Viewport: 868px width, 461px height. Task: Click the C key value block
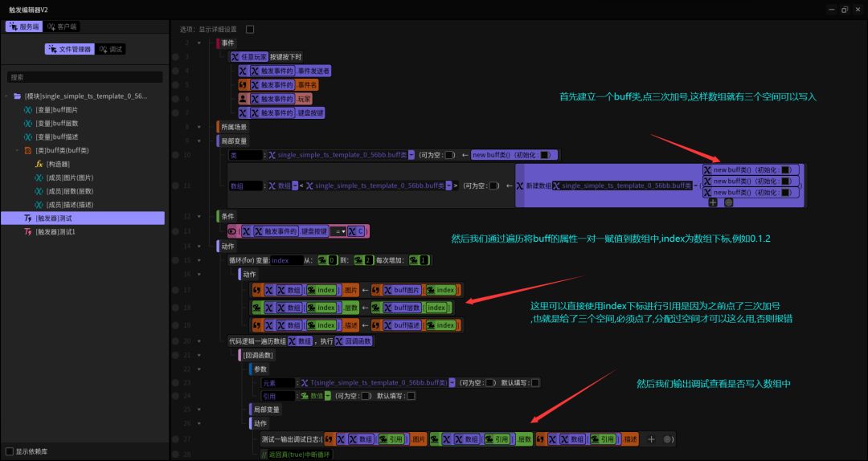pyautogui.click(x=356, y=231)
